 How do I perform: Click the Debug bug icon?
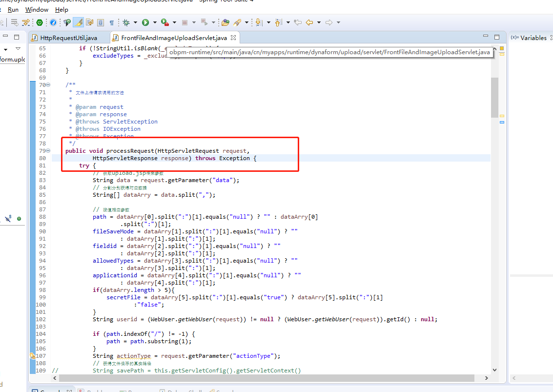[x=126, y=22]
